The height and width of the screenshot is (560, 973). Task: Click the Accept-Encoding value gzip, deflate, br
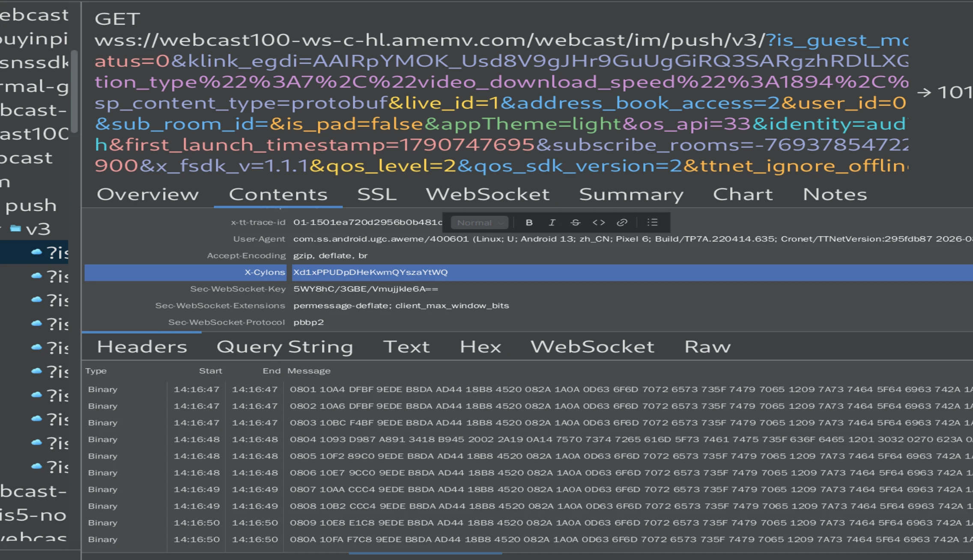point(330,256)
